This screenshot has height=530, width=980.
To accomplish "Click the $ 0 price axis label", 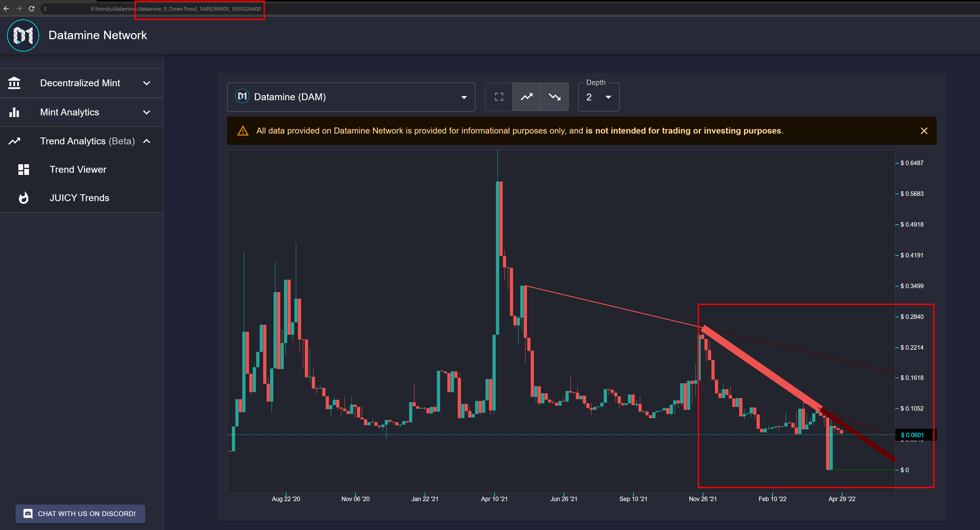I will 905,470.
